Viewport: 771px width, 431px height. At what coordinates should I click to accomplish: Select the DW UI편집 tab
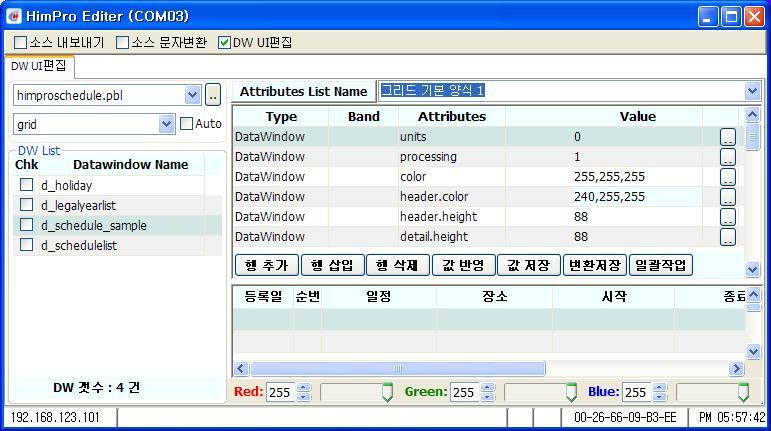click(x=39, y=66)
